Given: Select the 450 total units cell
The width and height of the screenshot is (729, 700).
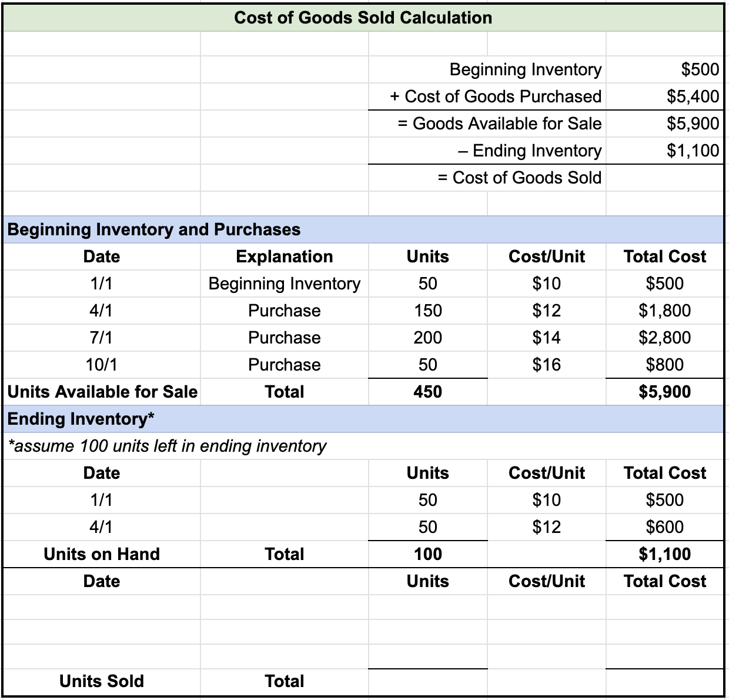Looking at the screenshot, I should tap(427, 391).
